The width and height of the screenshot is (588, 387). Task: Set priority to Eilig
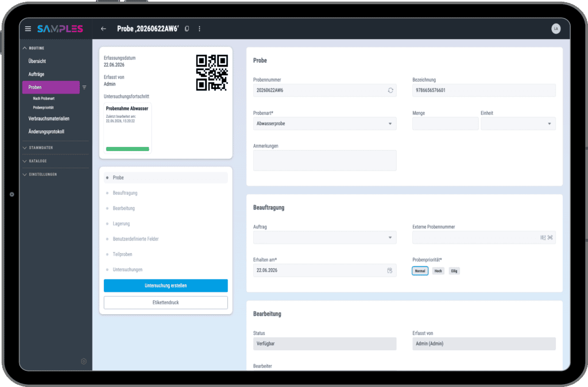point(454,271)
